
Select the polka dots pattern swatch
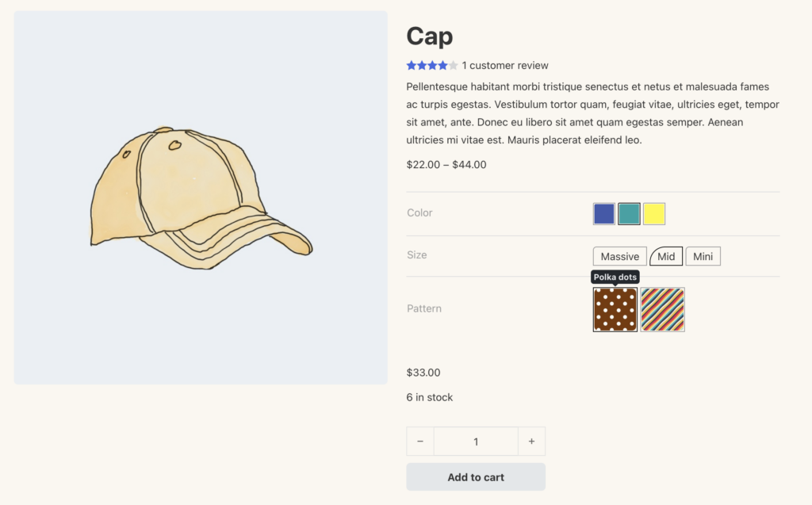[x=615, y=309]
